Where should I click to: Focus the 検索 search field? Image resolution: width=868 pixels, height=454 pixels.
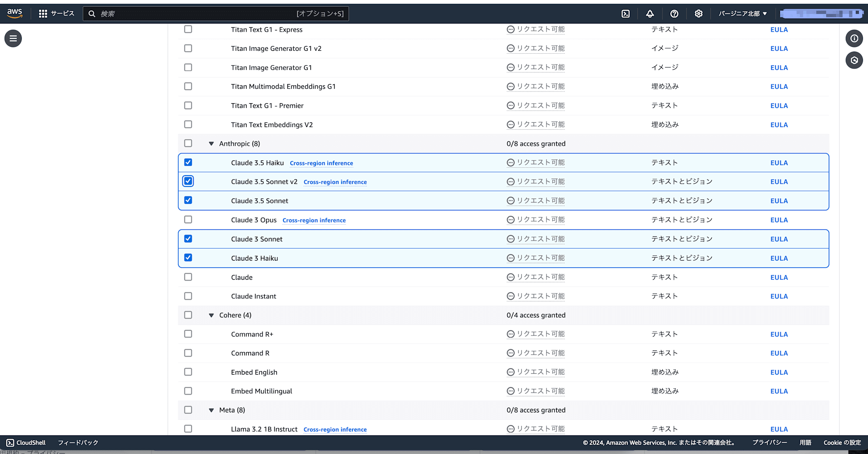(x=216, y=14)
